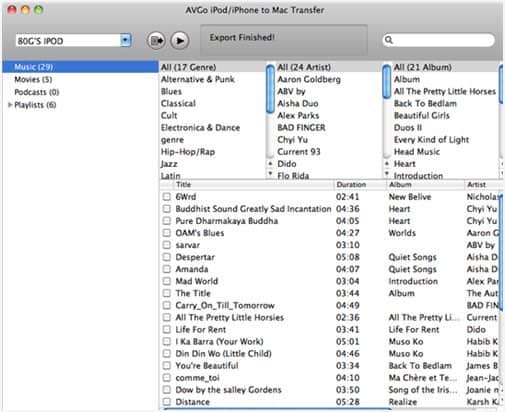Select Back To Bedlam in album list
Screen dimensions: 505x412
tap(425, 103)
